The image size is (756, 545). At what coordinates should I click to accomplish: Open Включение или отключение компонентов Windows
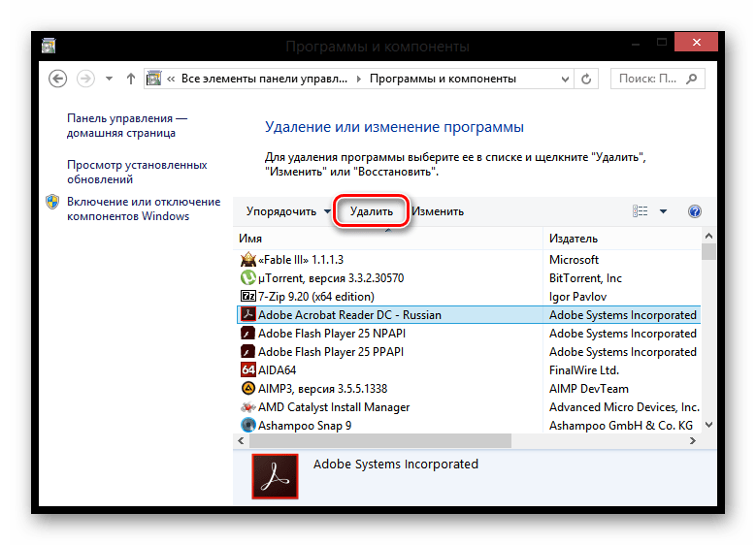coord(144,208)
